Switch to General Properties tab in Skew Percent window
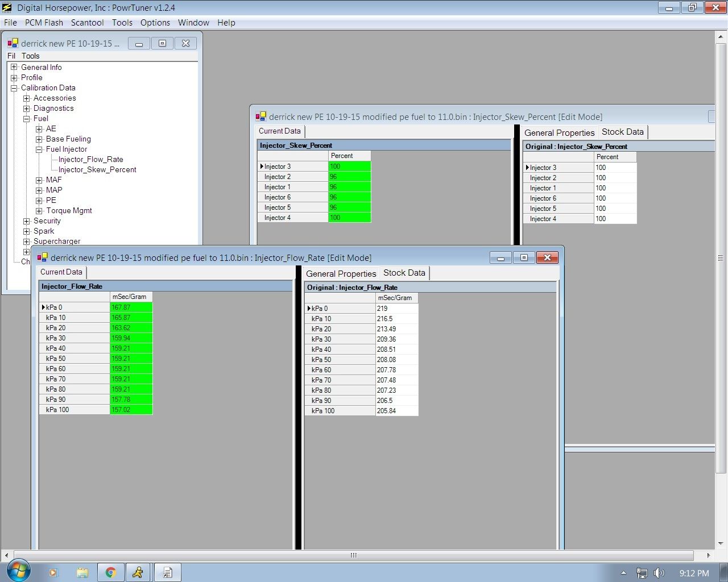Viewport: 728px width, 582px height. 560,133
